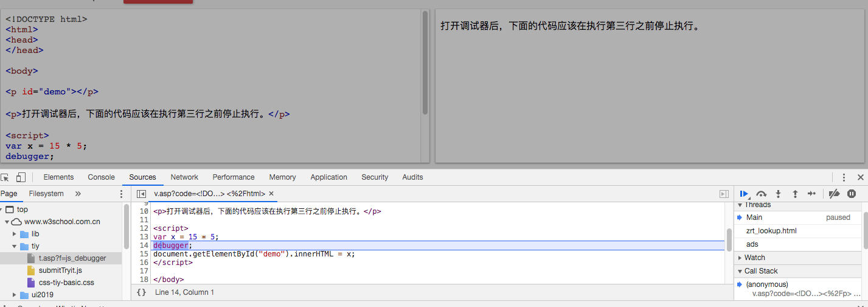Select the Page navigator tab

point(9,194)
